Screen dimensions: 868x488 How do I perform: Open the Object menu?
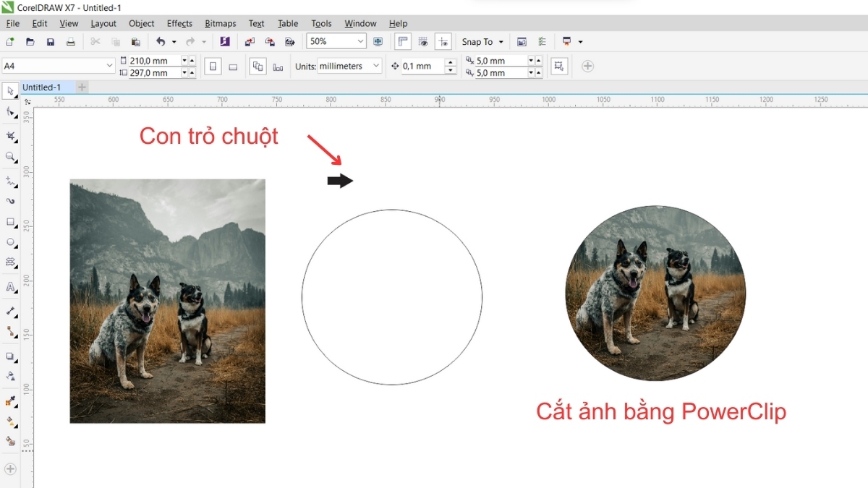tap(142, 23)
